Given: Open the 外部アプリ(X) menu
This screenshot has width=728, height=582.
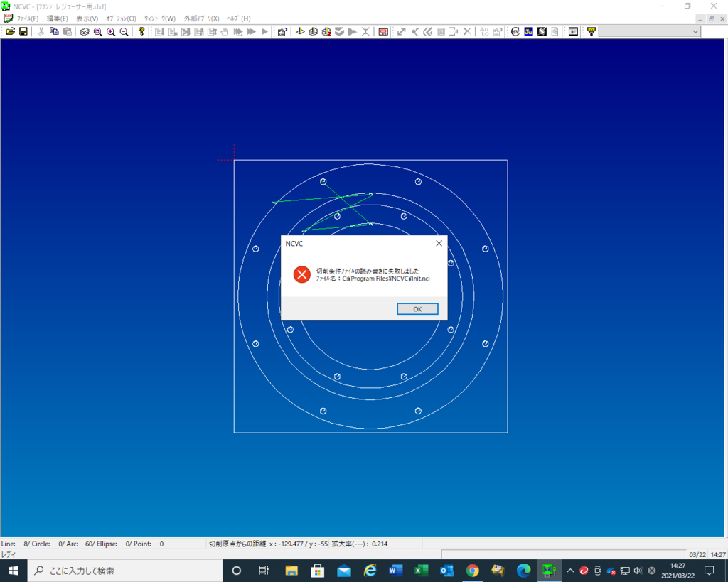Looking at the screenshot, I should 201,18.
